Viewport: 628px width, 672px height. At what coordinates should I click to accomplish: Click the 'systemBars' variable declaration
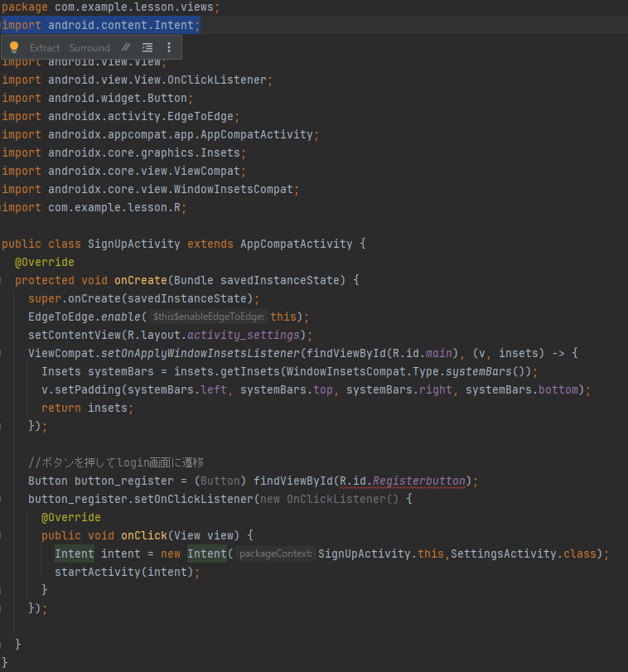click(121, 371)
